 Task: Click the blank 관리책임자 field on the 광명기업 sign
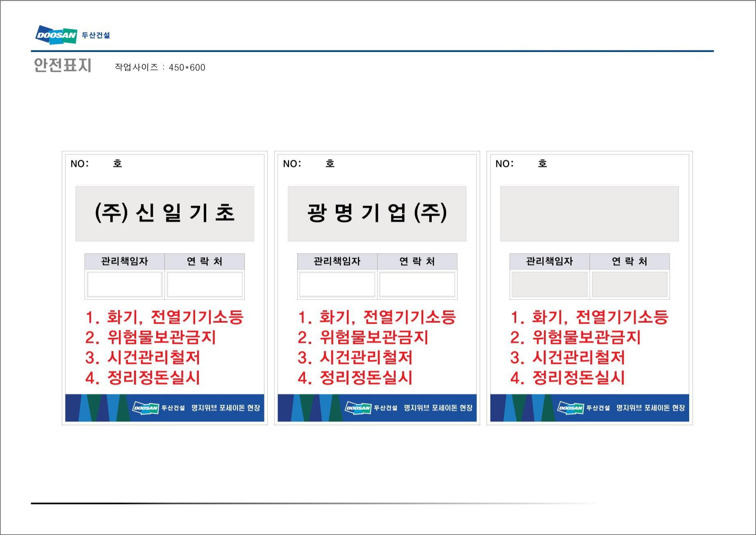click(x=337, y=284)
